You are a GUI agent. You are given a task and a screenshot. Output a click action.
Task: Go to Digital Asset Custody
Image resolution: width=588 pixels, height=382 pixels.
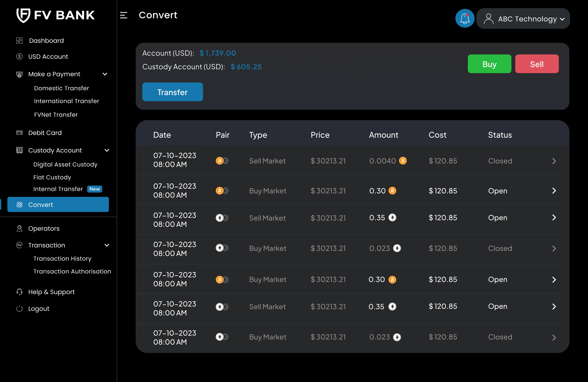tap(65, 164)
